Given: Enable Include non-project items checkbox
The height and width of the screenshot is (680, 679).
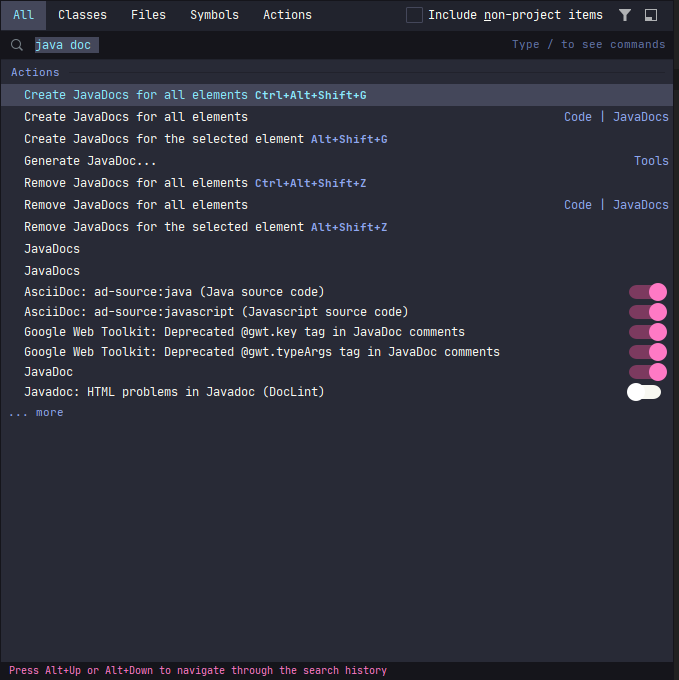Looking at the screenshot, I should [414, 15].
